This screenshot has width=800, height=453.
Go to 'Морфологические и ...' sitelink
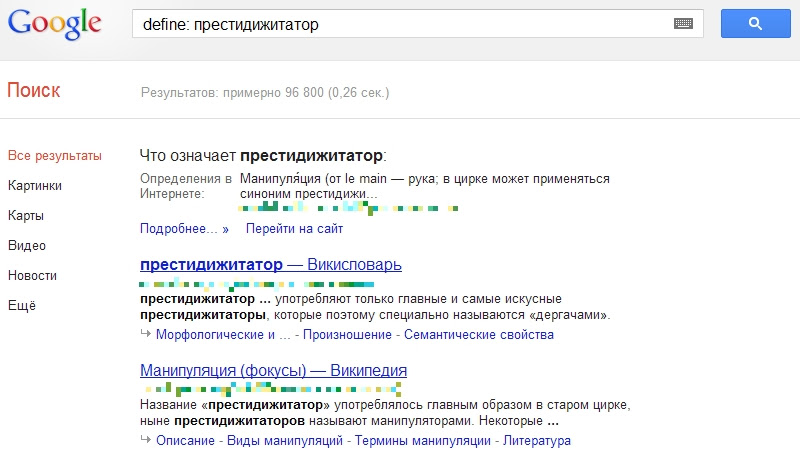pos(223,335)
